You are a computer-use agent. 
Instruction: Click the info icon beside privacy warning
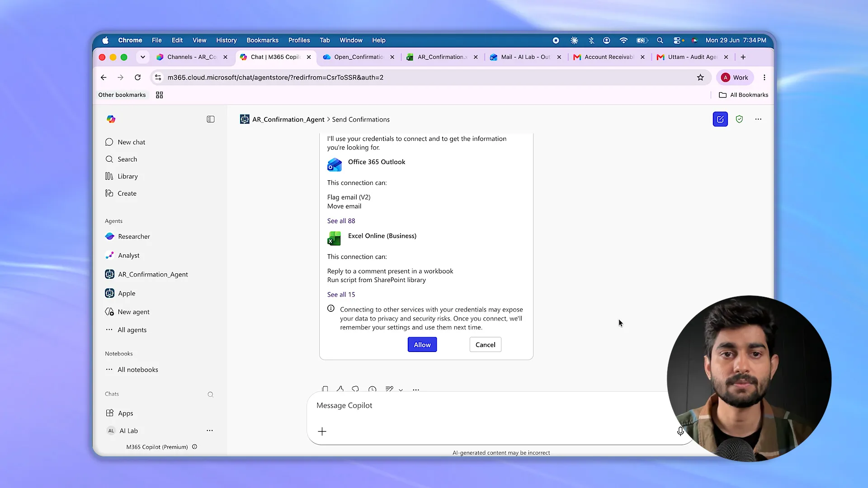tap(331, 309)
